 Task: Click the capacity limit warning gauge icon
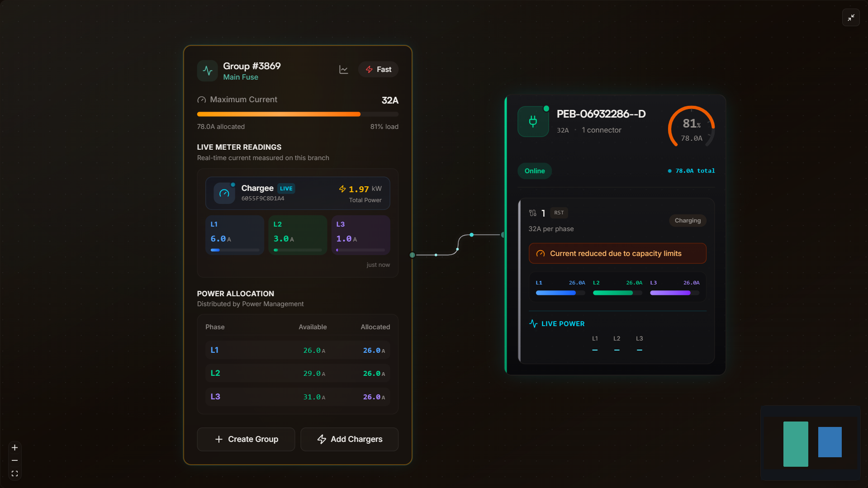click(x=540, y=254)
